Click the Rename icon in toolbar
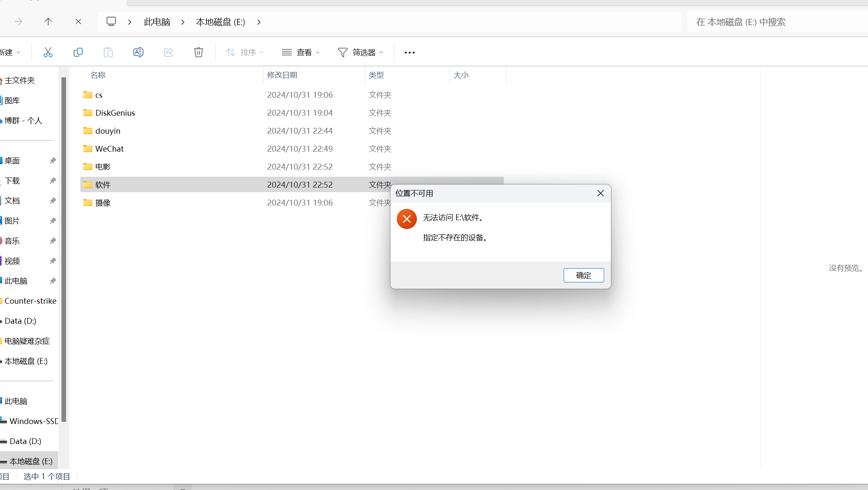 (x=138, y=52)
